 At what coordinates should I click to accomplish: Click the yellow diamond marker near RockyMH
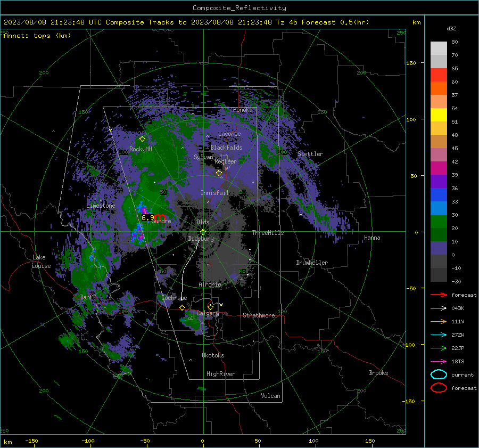tap(142, 139)
